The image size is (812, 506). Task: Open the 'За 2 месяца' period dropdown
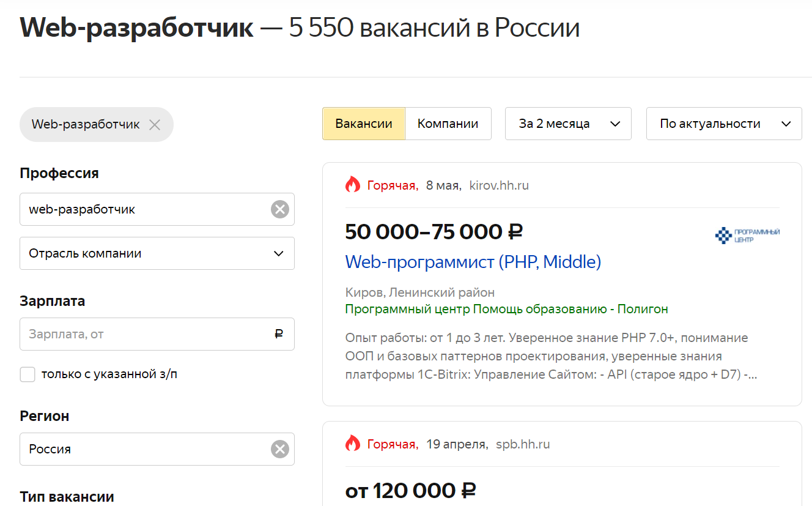[568, 124]
